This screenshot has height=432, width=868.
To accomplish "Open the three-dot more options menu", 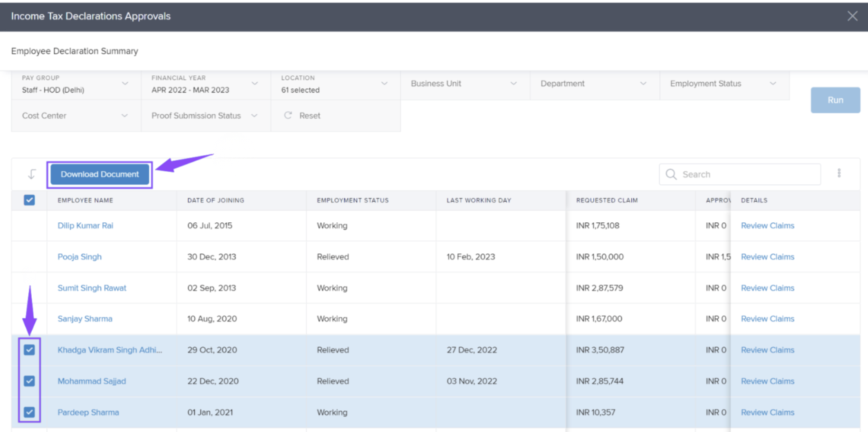I will tap(839, 174).
